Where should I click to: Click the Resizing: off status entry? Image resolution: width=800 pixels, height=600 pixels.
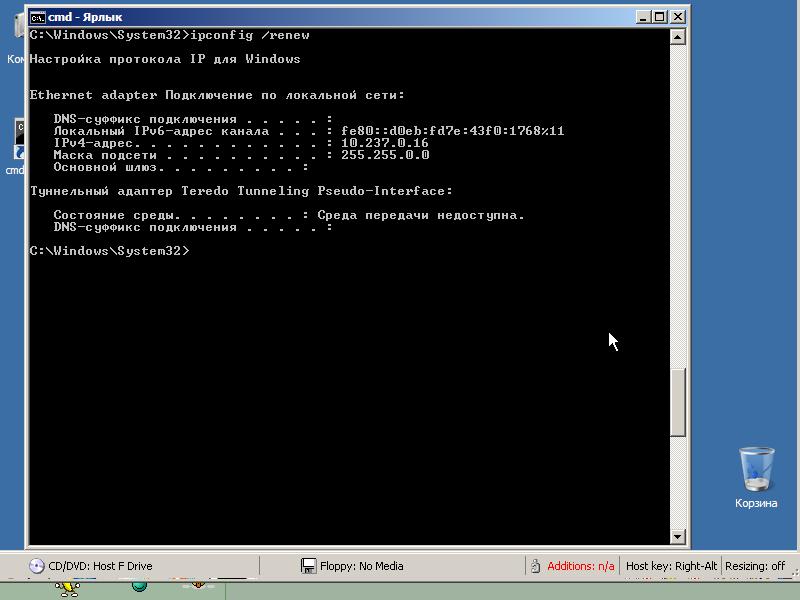(x=755, y=566)
